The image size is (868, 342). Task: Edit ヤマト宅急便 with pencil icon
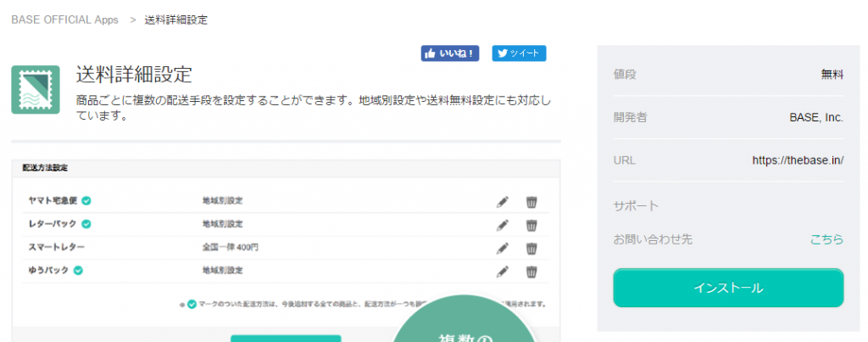pos(502,202)
